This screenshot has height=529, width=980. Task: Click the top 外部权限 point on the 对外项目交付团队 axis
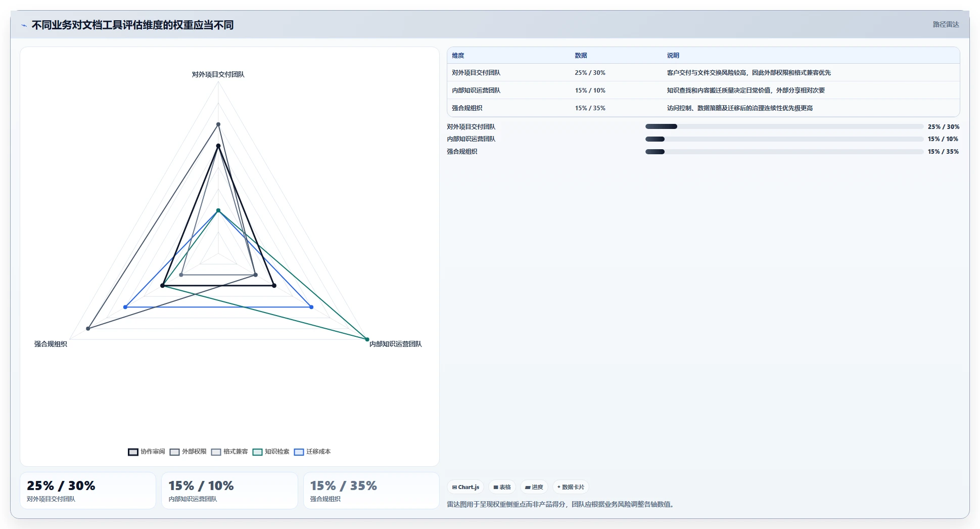[x=218, y=124]
